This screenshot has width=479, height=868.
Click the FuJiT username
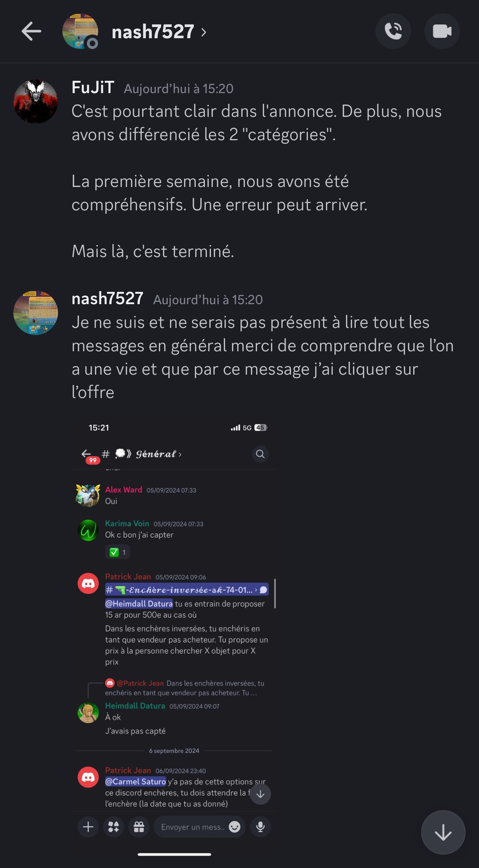click(x=93, y=88)
